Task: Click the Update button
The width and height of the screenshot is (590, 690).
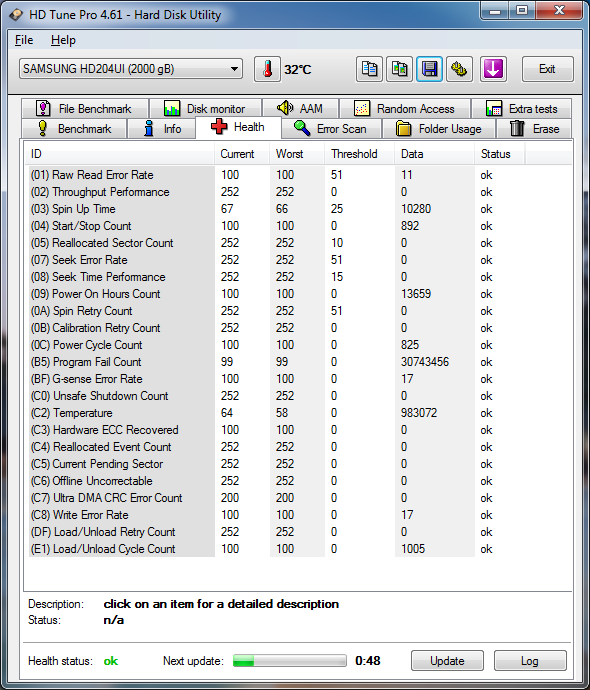Action: [x=447, y=661]
